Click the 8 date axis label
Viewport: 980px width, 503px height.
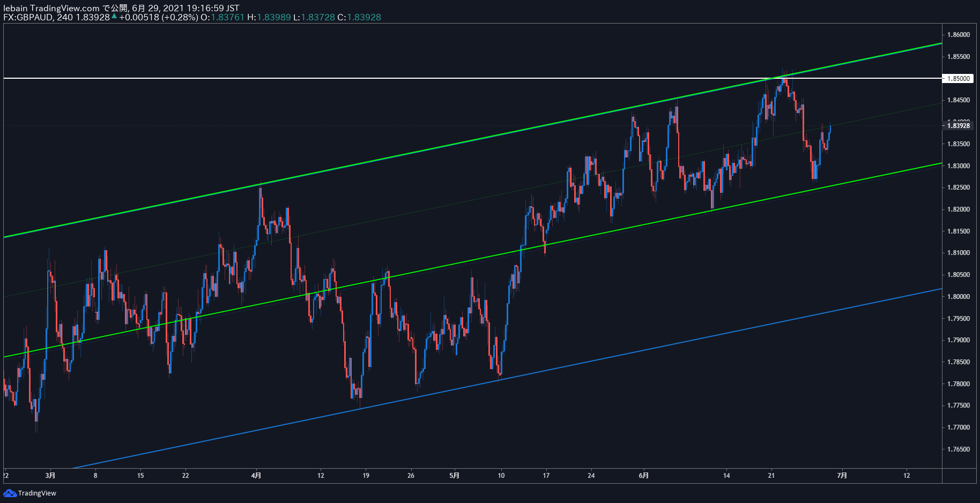[x=95, y=475]
